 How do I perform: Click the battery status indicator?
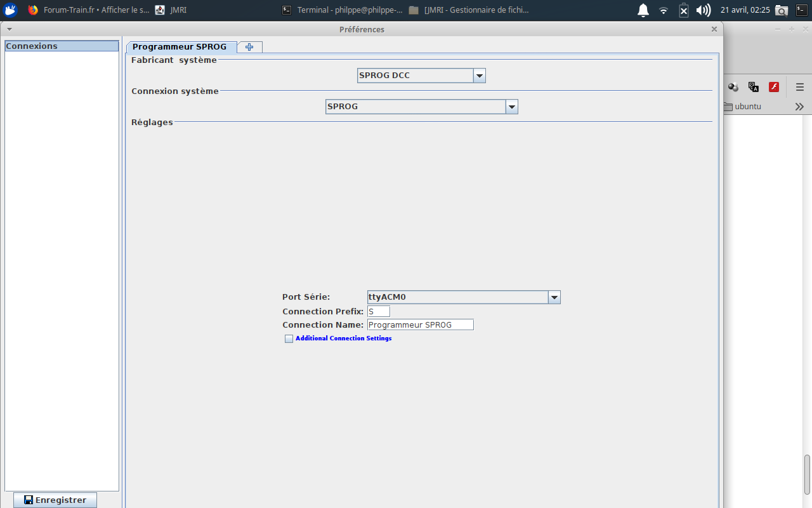(x=683, y=10)
